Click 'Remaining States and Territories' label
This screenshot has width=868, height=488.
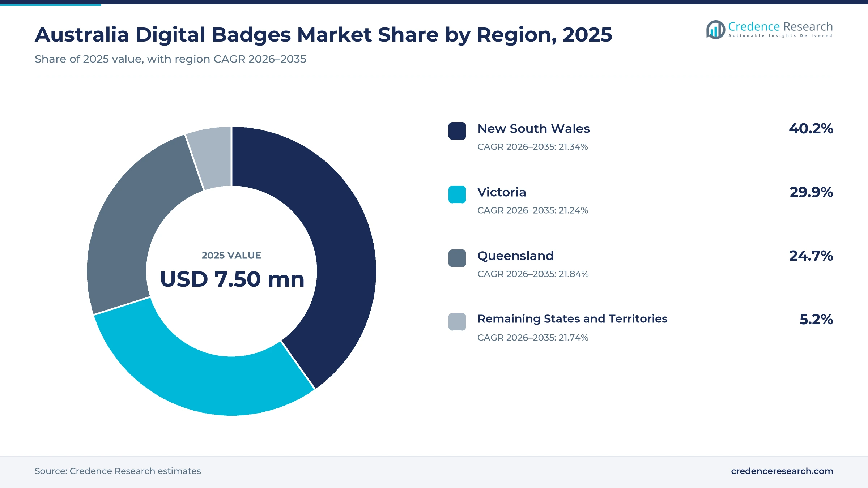tap(572, 319)
